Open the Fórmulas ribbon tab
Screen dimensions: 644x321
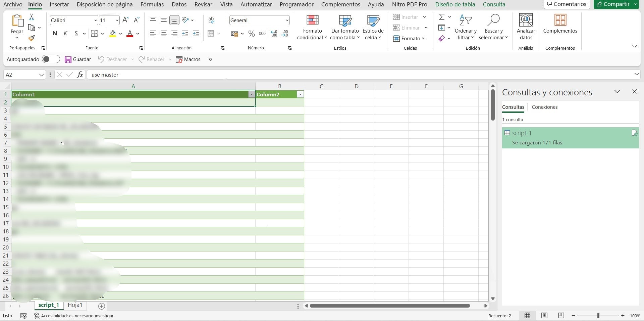coord(152,4)
